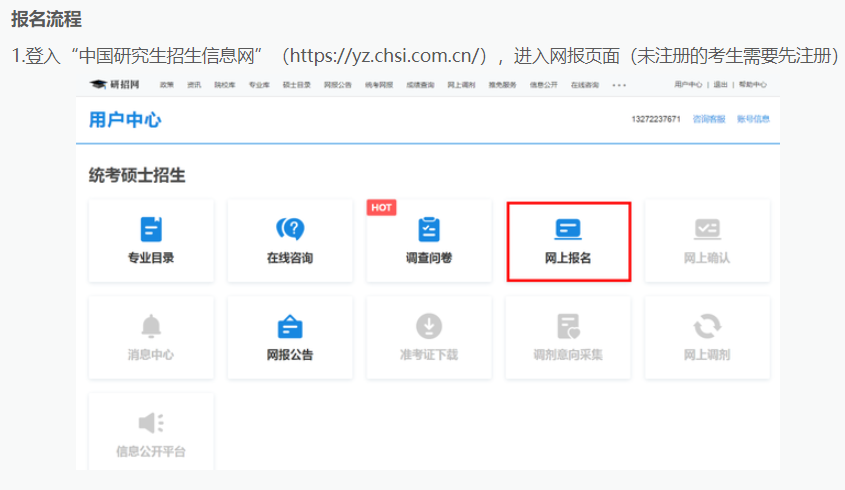Click the 调剂意向采集 label text
This screenshot has height=490, width=845.
pyautogui.click(x=568, y=355)
